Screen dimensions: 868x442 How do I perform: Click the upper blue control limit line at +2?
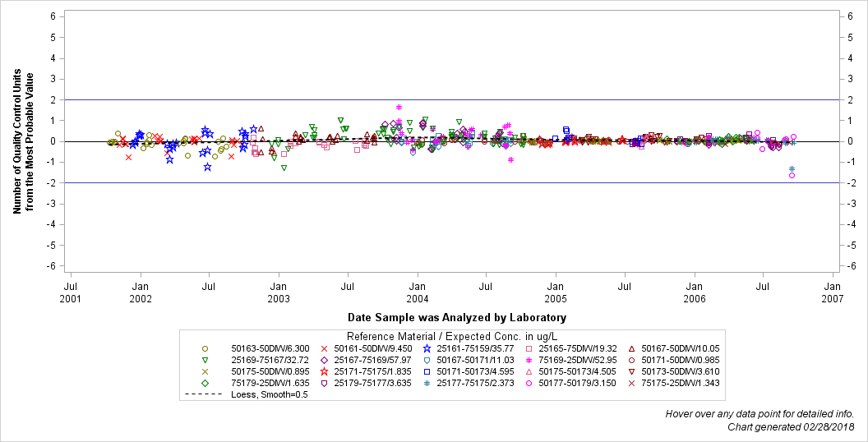tap(452, 99)
